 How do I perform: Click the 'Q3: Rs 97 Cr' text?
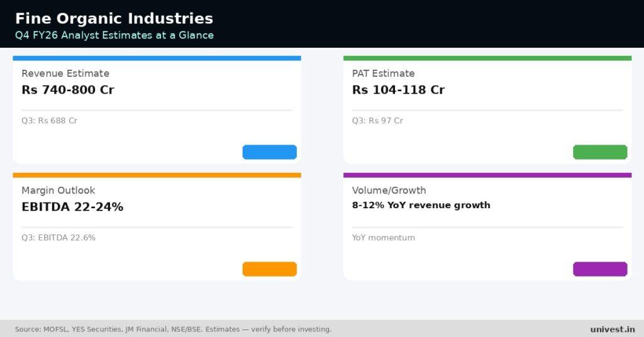[x=377, y=121]
